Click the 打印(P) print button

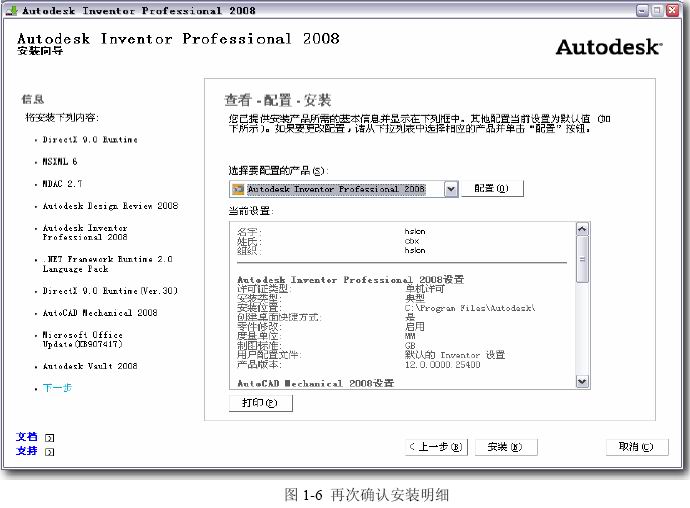pyautogui.click(x=261, y=403)
